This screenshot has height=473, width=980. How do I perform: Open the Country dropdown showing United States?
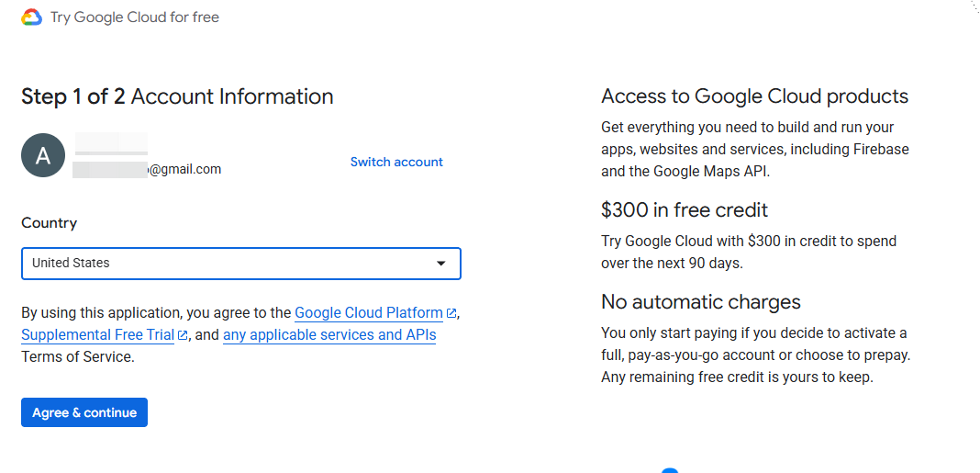click(241, 264)
